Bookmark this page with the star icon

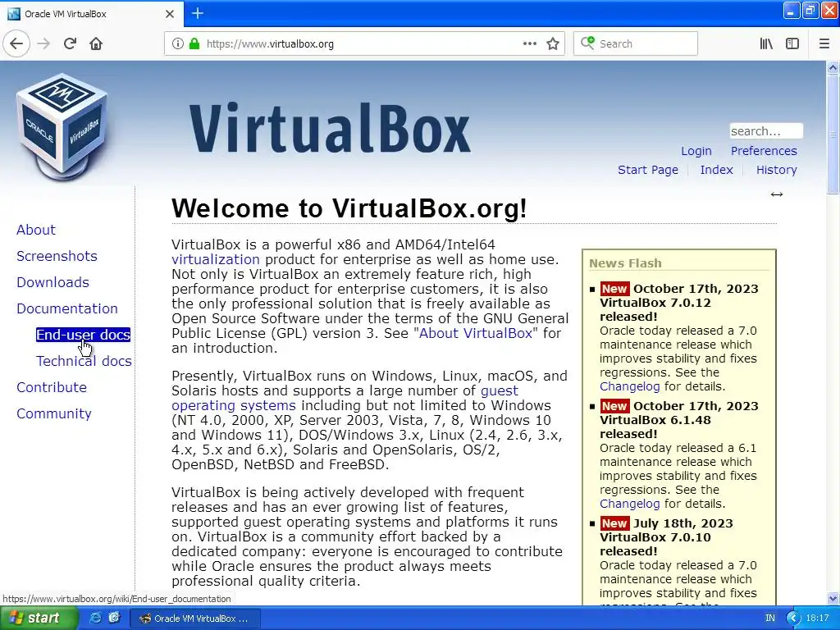click(553, 43)
